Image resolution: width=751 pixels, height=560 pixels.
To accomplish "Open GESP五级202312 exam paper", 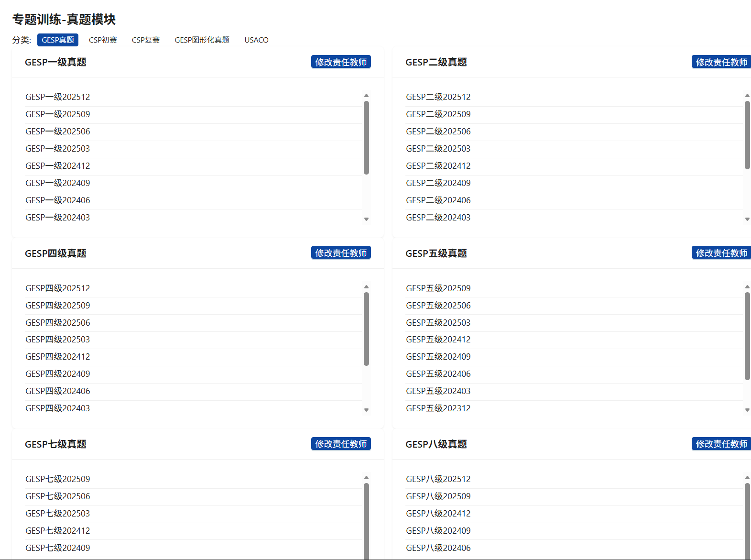I will click(x=438, y=408).
